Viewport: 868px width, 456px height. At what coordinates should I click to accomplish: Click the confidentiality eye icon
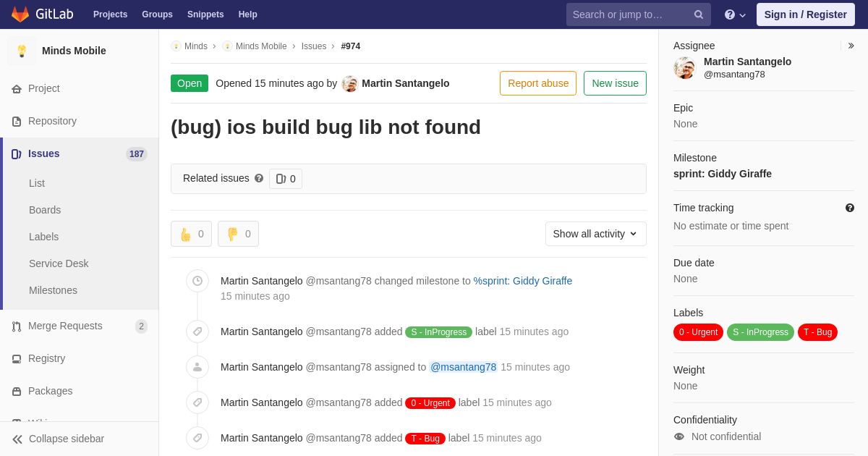coord(679,436)
